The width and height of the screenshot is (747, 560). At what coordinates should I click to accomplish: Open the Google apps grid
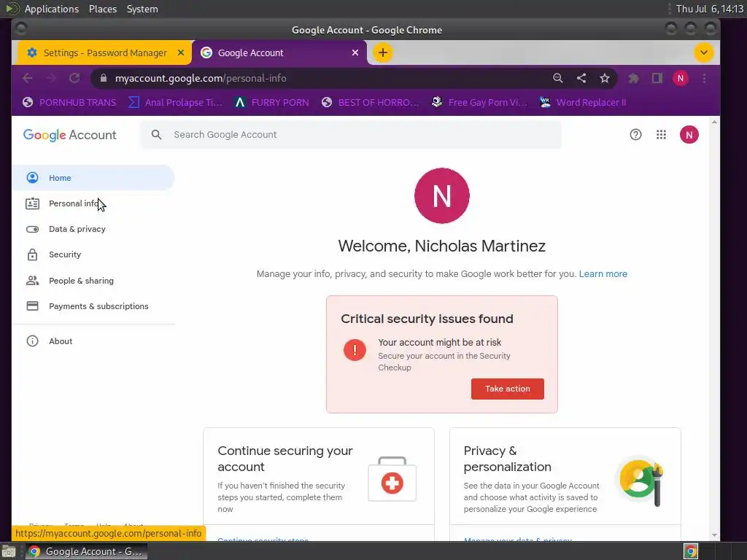(x=661, y=135)
